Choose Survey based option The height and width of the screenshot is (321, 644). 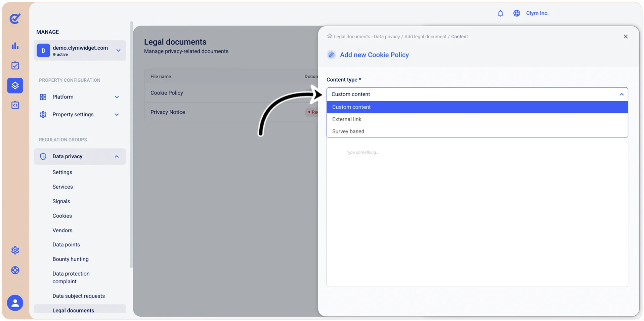pos(477,131)
